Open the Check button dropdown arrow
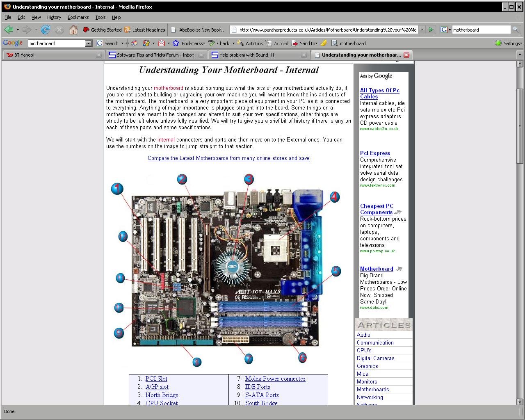The width and height of the screenshot is (525, 420). [x=233, y=43]
